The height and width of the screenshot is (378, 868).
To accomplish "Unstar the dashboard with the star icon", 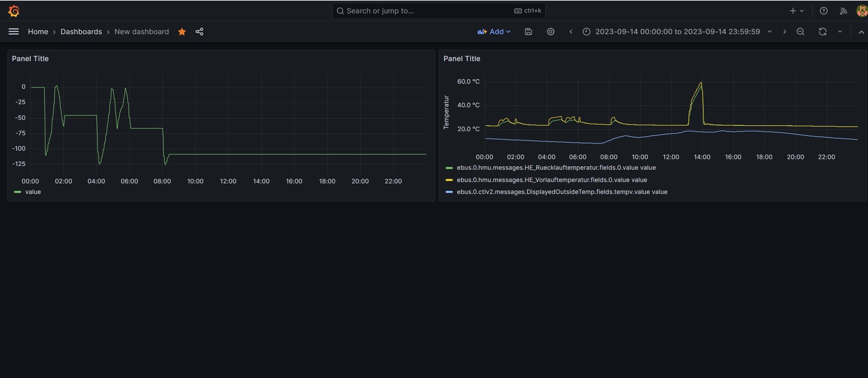I will tap(182, 32).
